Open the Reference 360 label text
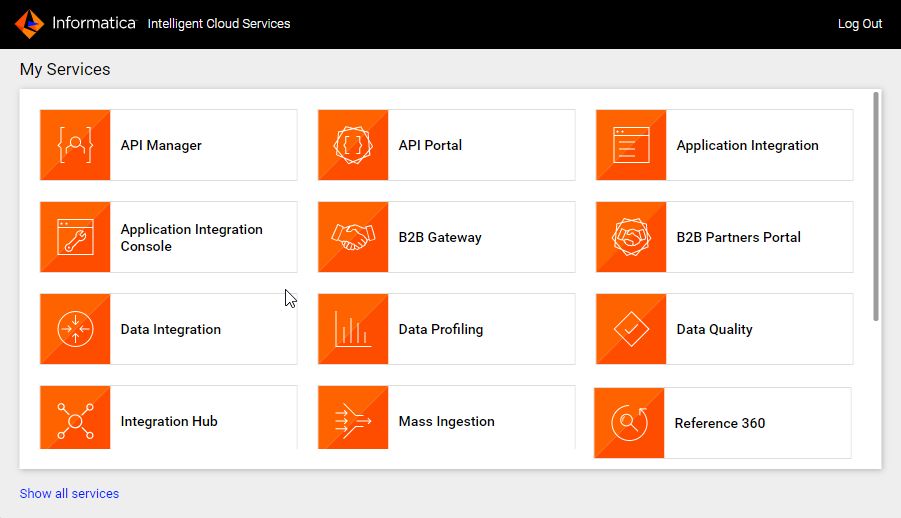Screen dimensions: 901x518 tap(719, 423)
